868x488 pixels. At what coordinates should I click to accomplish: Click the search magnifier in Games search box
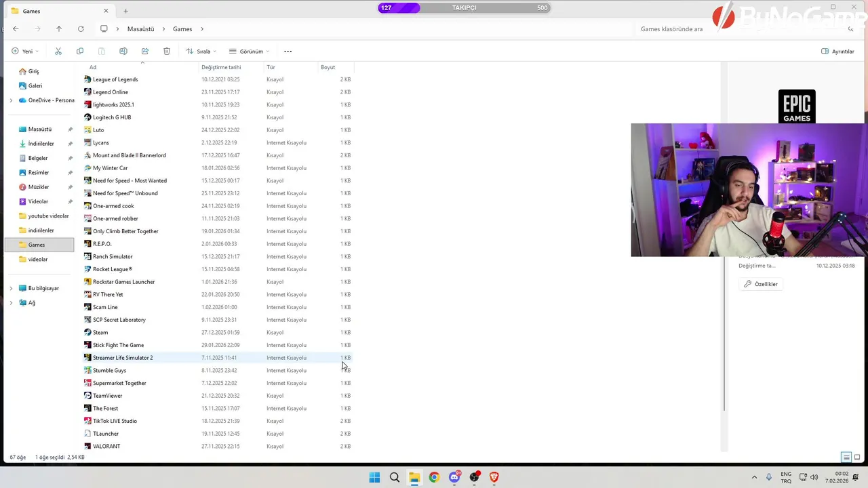(x=851, y=29)
